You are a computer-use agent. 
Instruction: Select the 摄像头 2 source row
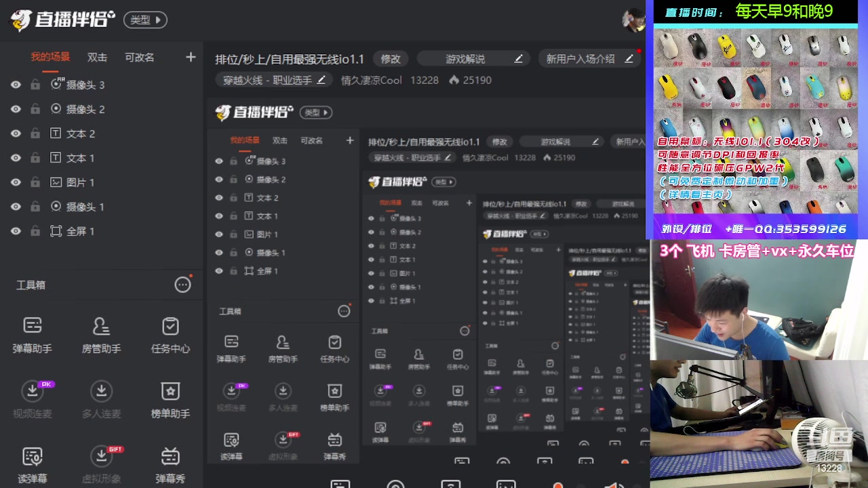pos(102,109)
